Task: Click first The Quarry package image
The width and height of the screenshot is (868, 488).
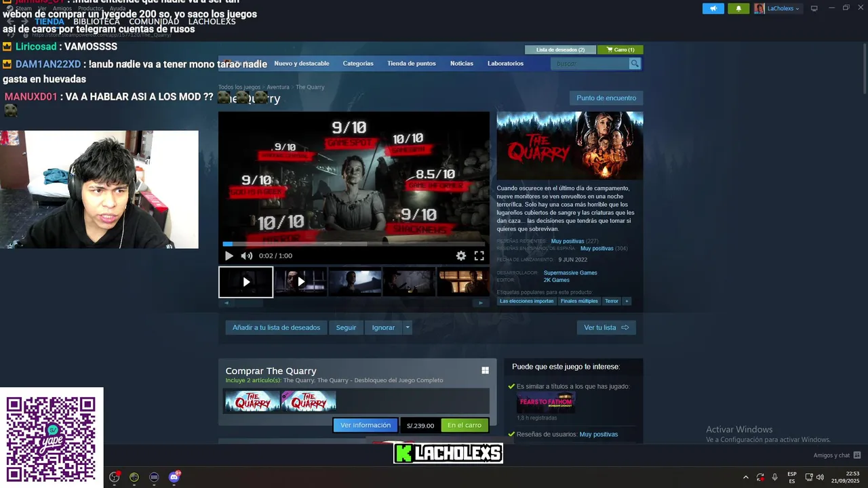Action: point(253,401)
